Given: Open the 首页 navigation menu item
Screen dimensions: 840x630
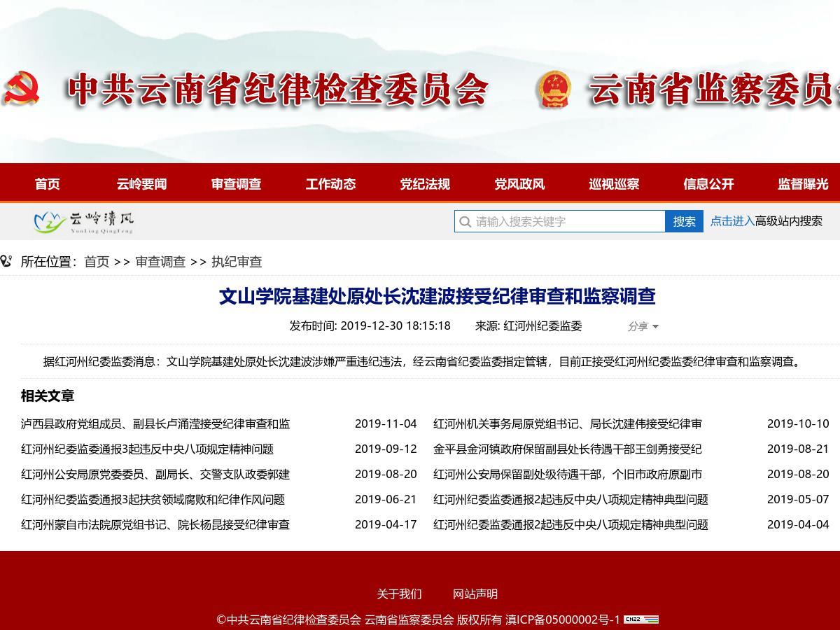Looking at the screenshot, I should tap(48, 184).
